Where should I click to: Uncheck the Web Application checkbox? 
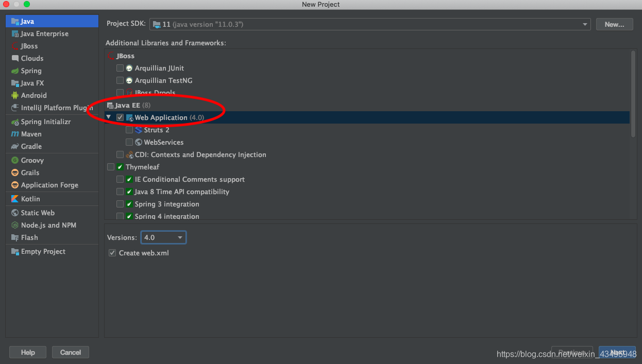click(x=120, y=118)
